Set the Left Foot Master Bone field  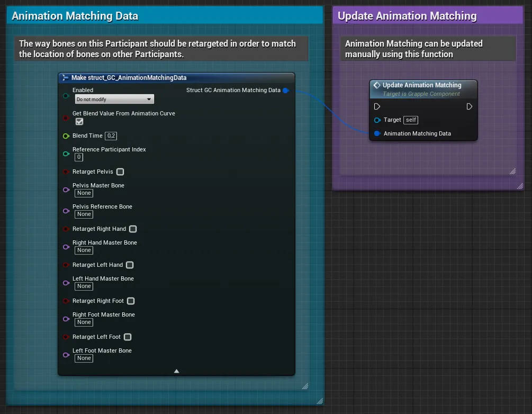pos(84,358)
